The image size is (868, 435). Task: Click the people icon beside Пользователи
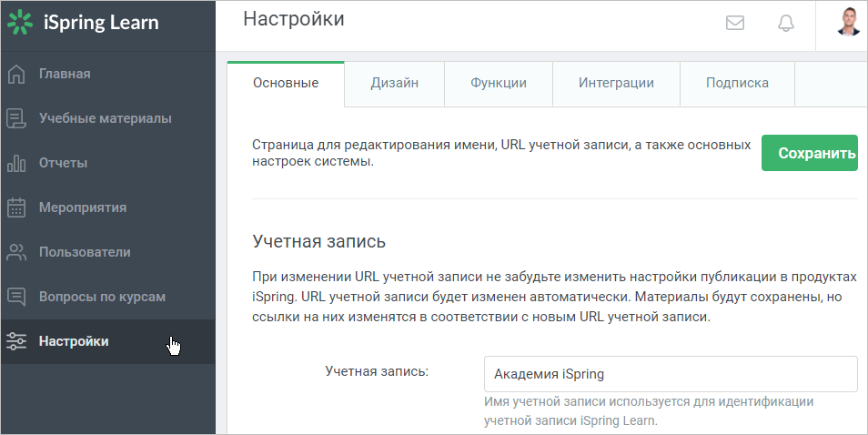pyautogui.click(x=16, y=252)
